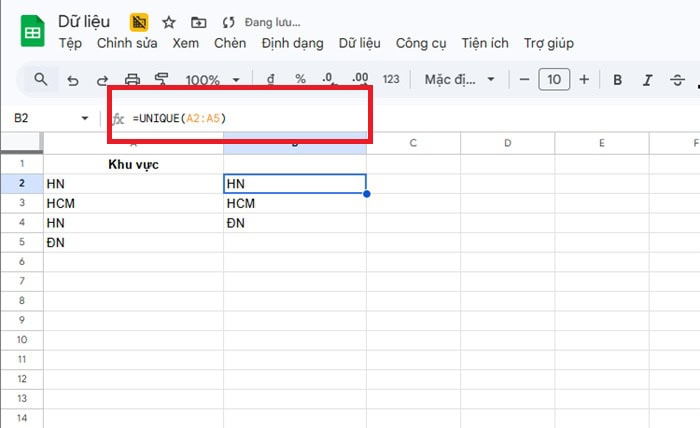Redo the last action
Screen dimensions: 700x428
[x=102, y=80]
